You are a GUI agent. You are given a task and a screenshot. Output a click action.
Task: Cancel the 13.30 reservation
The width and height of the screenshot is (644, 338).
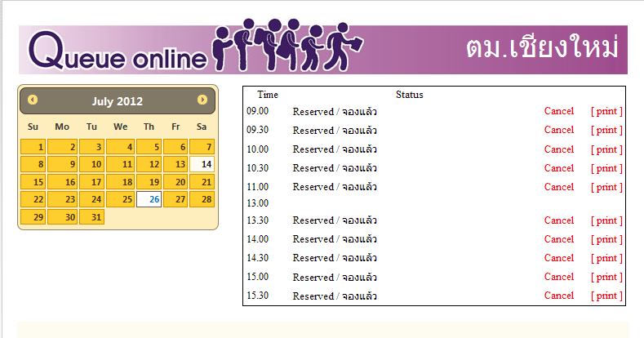click(x=559, y=220)
